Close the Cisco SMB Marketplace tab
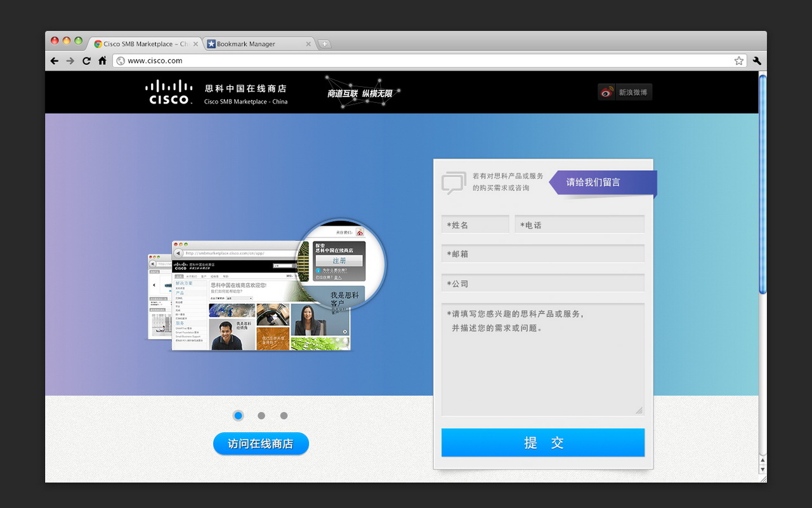Viewport: 812px width, 508px height. point(195,44)
